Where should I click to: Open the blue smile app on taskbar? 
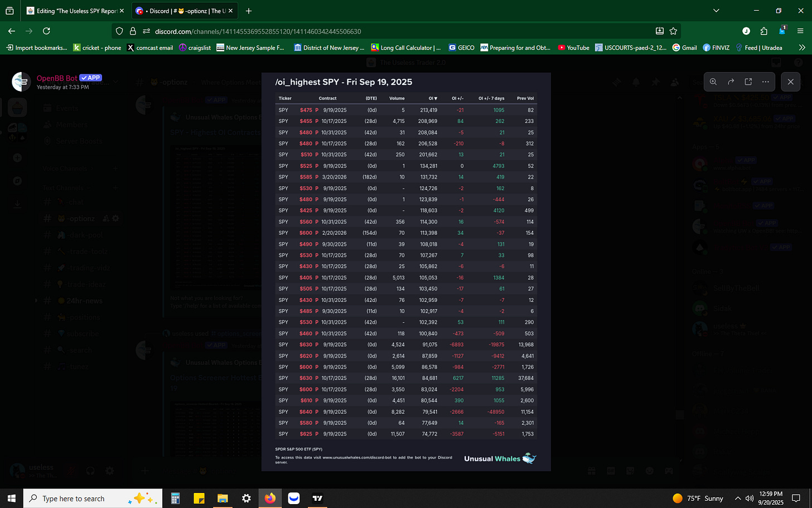coord(294,498)
